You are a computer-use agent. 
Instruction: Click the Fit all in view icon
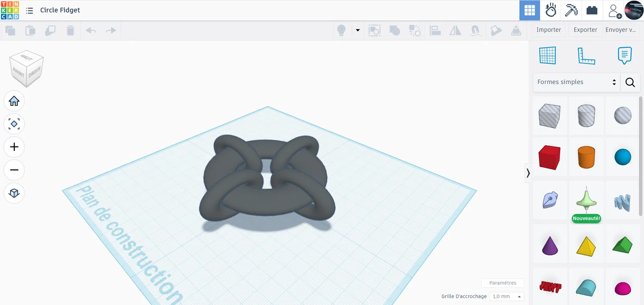14,124
